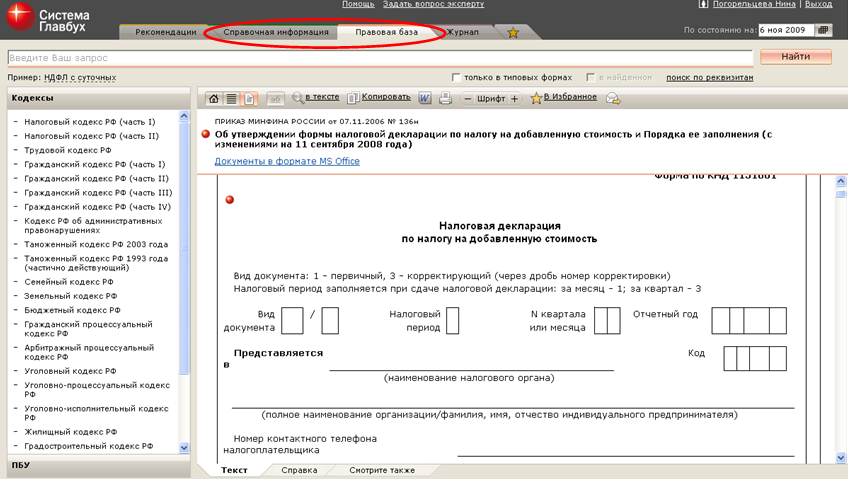
Task: Click example query 'НДФЛ с суточных'
Action: point(80,77)
